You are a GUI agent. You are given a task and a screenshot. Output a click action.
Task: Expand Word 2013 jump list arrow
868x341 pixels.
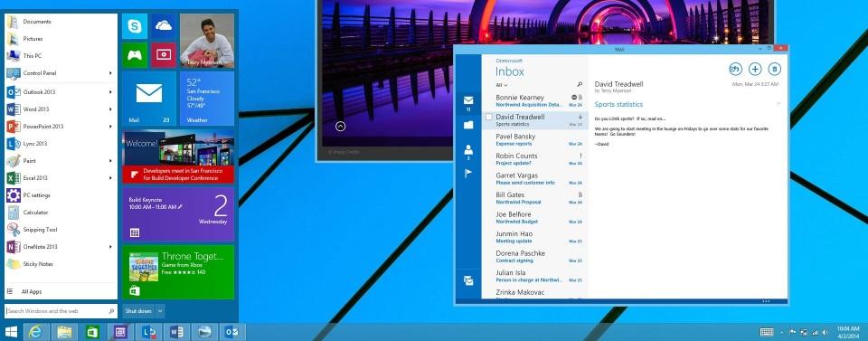(x=110, y=109)
